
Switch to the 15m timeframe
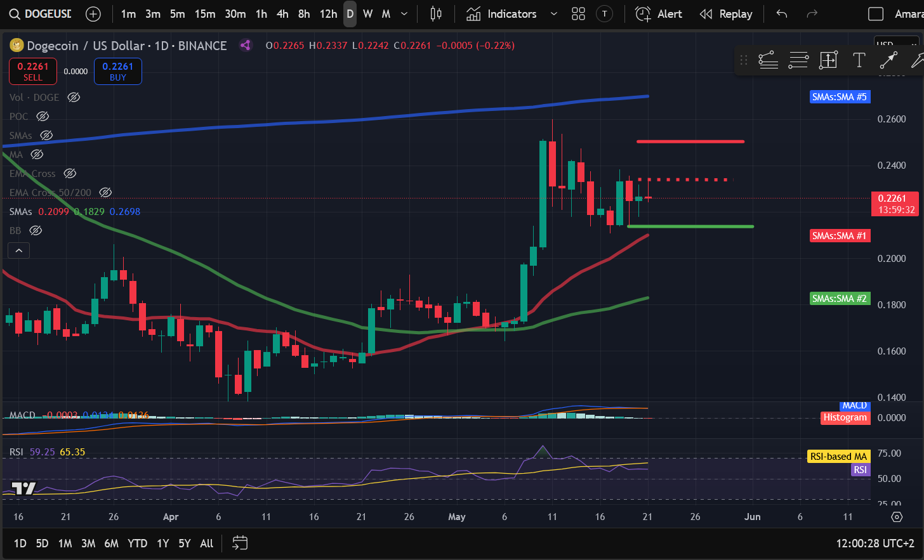pyautogui.click(x=205, y=14)
